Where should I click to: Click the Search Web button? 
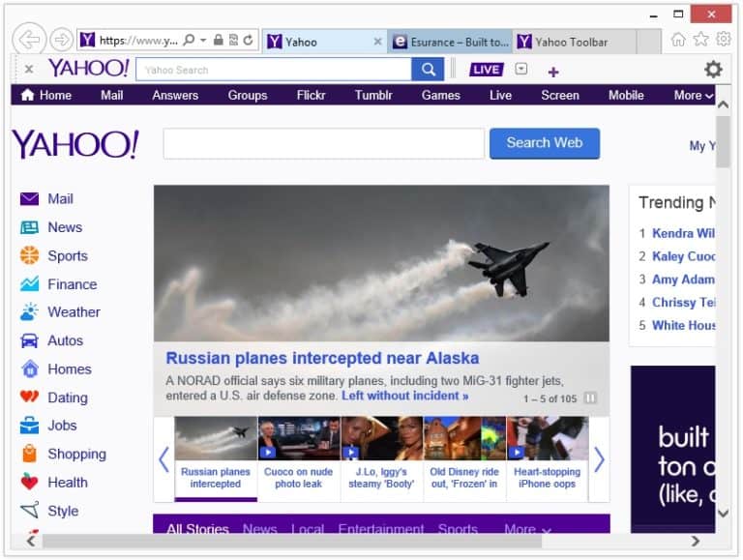[545, 143]
